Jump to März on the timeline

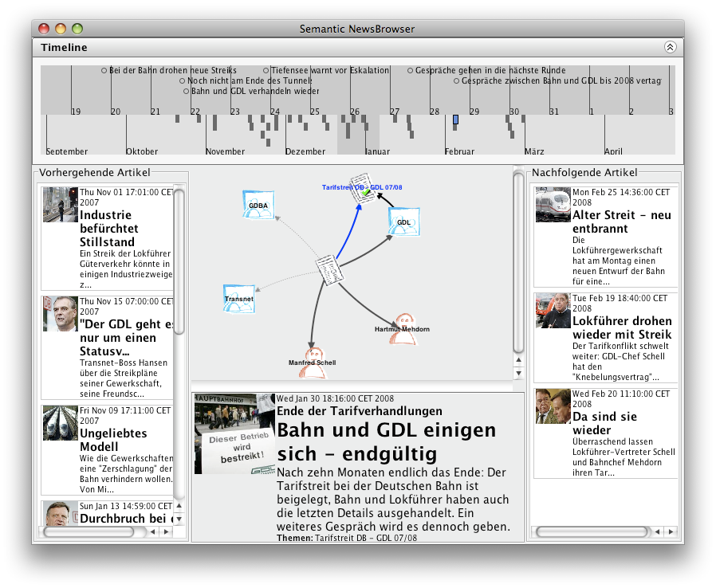coord(534,151)
